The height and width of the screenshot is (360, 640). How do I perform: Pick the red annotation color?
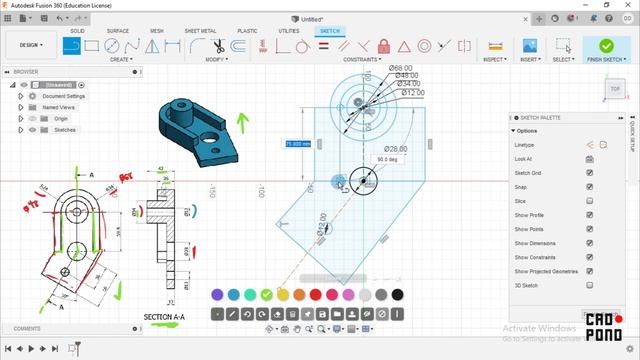coord(316,294)
